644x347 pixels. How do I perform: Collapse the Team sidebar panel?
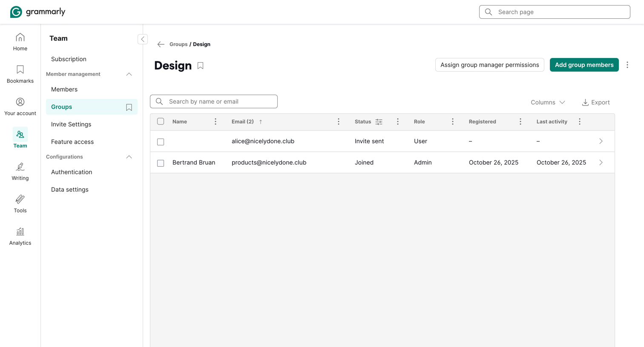(x=143, y=39)
